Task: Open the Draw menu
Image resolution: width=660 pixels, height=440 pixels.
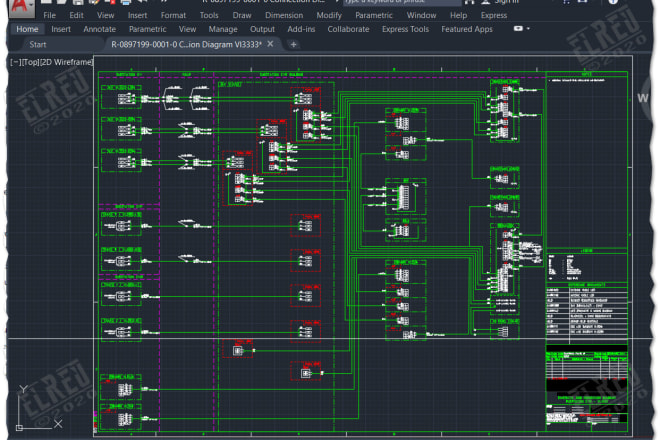Action: (242, 16)
